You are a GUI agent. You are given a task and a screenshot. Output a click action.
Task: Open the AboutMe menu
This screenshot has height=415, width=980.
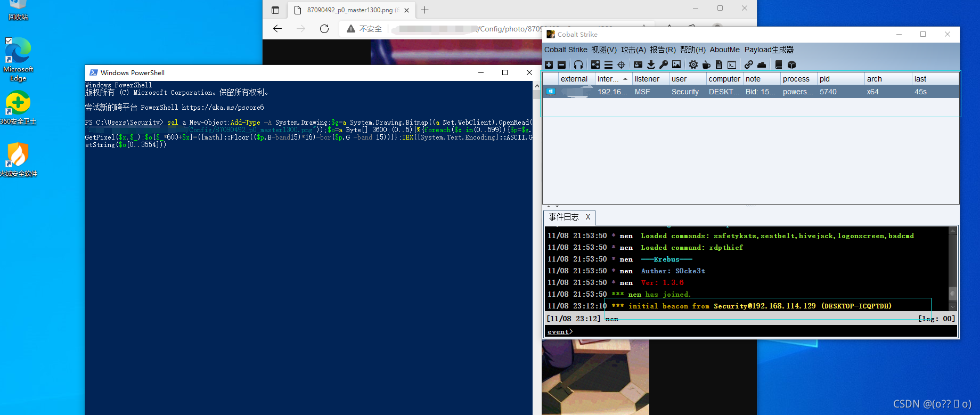pyautogui.click(x=725, y=50)
